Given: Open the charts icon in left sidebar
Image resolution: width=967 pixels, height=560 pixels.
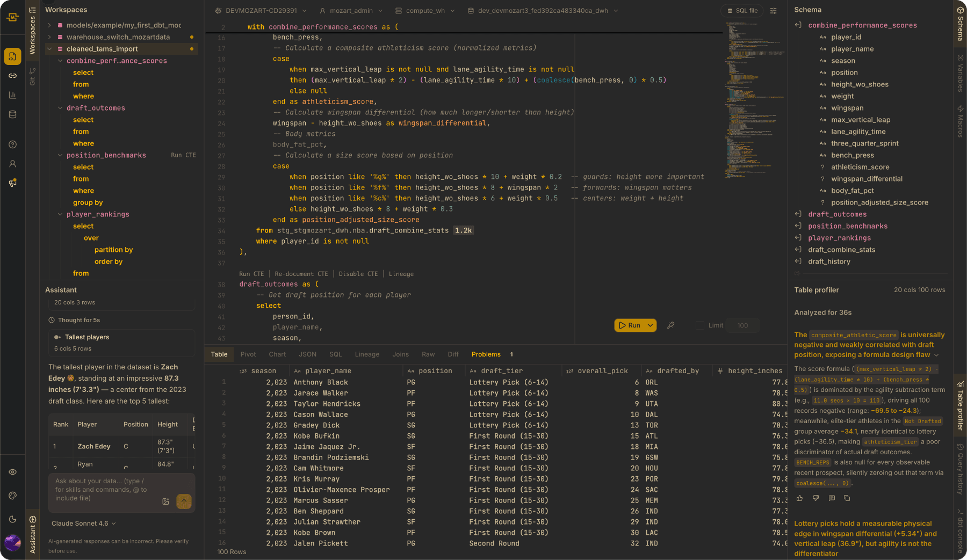Looking at the screenshot, I should coord(13,95).
